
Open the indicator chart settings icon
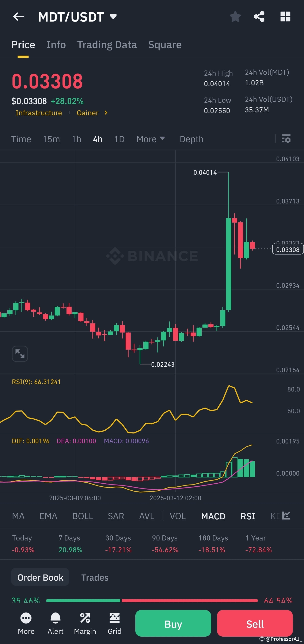286,516
